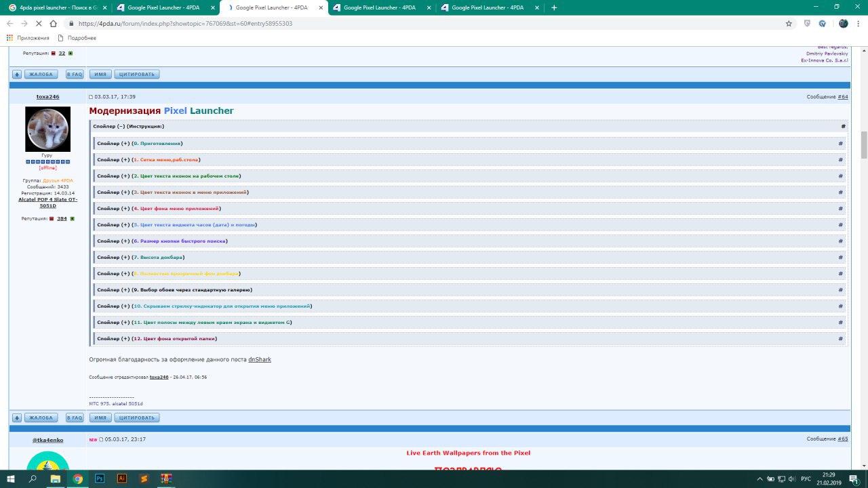Open the Подробнее bookmark
Viewport: 868px width, 488px height.
tap(77, 38)
